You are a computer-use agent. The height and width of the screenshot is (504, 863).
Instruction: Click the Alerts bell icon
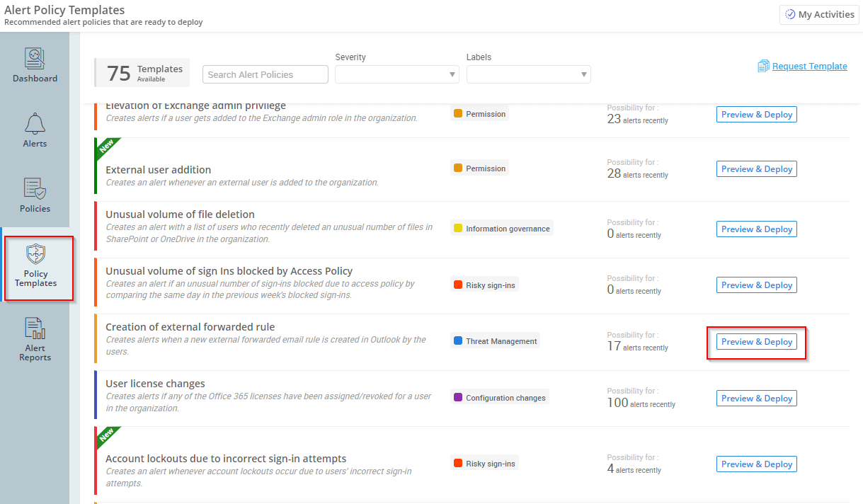coord(35,123)
